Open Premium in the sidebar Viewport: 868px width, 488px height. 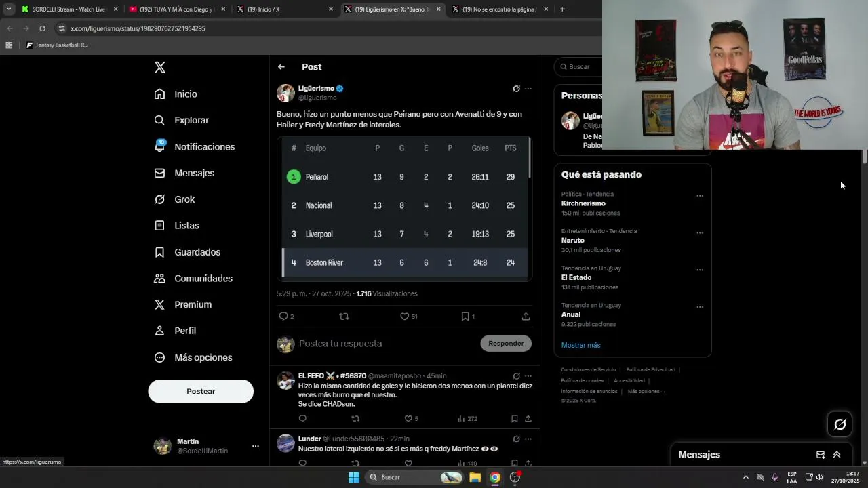(x=182, y=304)
